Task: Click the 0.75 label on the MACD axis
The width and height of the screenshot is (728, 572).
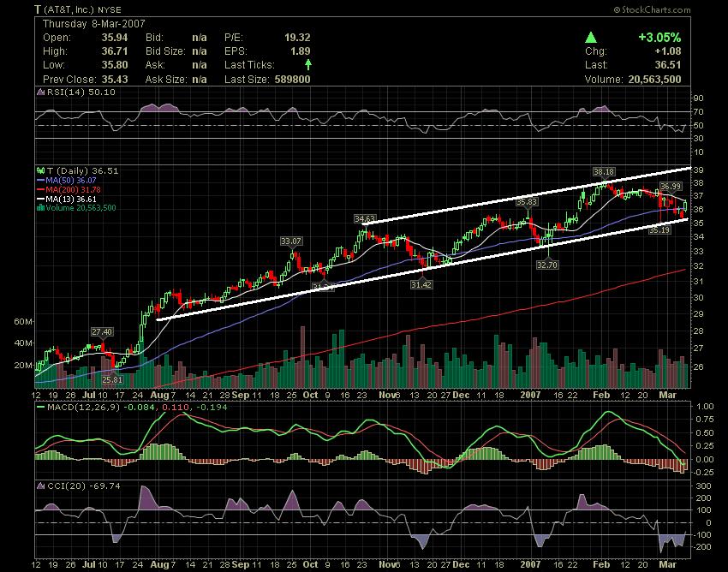Action: click(705, 420)
